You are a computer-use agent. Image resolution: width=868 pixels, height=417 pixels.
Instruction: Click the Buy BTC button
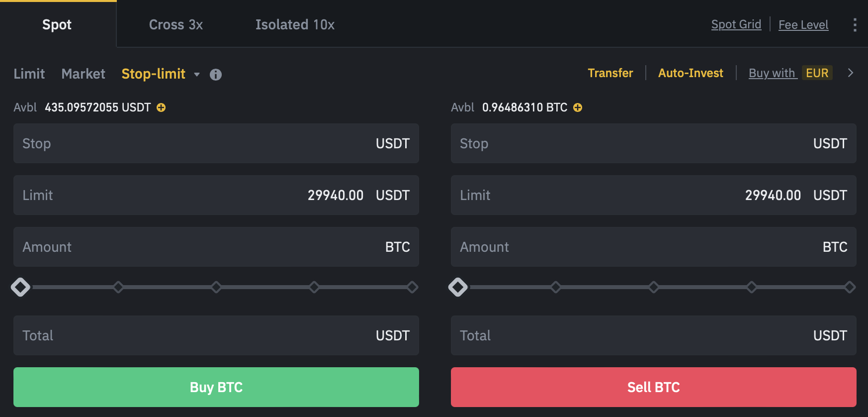click(x=216, y=387)
